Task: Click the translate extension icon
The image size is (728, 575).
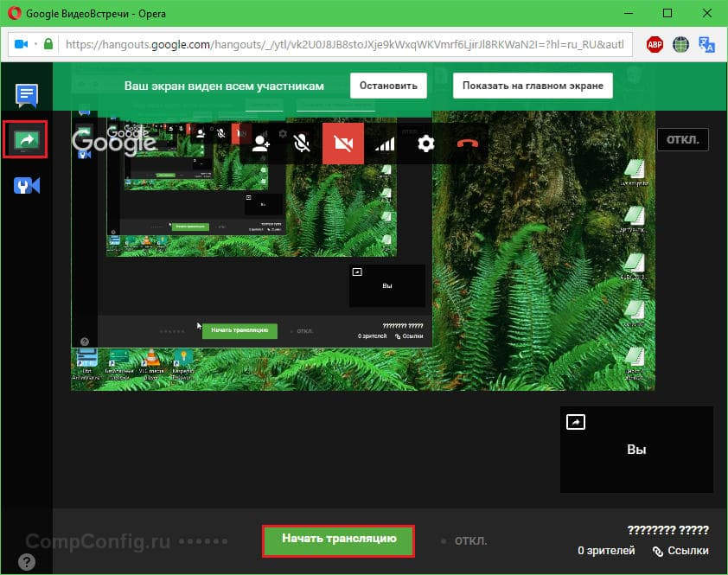Action: [706, 45]
